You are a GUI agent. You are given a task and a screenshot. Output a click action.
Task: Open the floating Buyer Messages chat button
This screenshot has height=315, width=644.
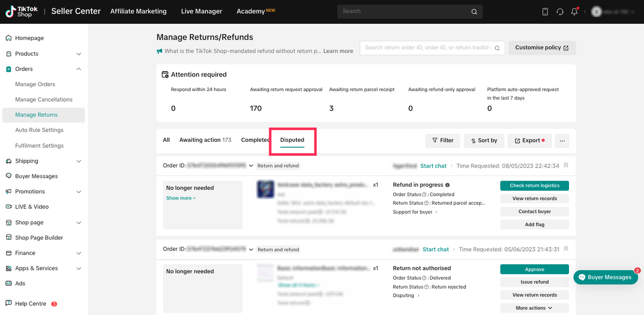[606, 277]
